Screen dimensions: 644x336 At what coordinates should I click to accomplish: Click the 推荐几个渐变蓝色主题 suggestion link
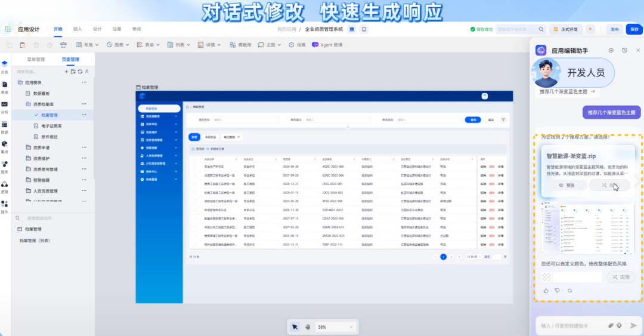pos(567,92)
